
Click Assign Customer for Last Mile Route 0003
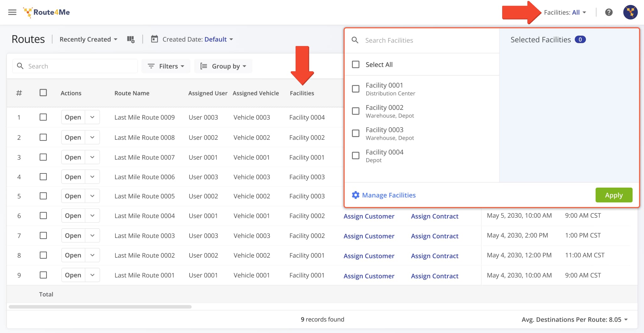[x=369, y=236]
